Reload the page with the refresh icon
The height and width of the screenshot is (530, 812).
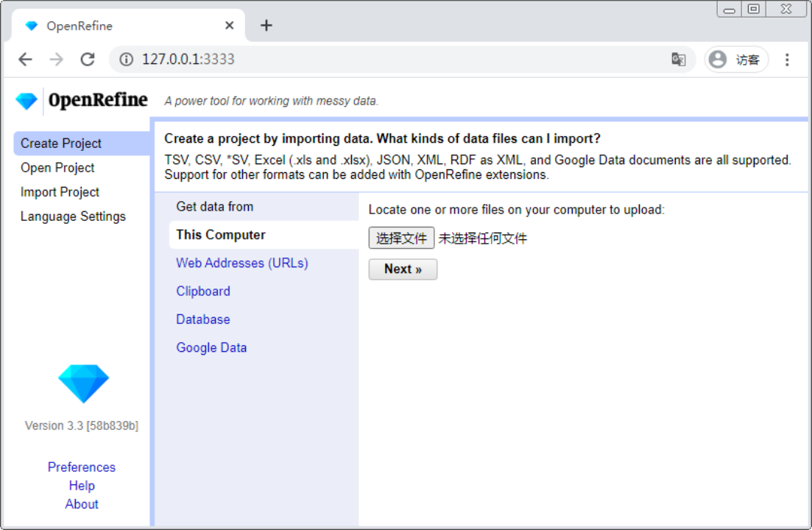[88, 60]
